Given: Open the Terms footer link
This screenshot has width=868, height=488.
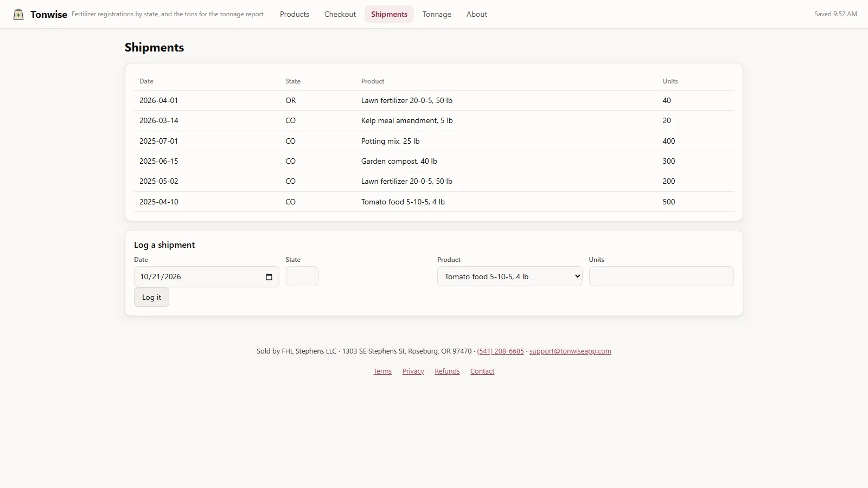Looking at the screenshot, I should pyautogui.click(x=382, y=371).
